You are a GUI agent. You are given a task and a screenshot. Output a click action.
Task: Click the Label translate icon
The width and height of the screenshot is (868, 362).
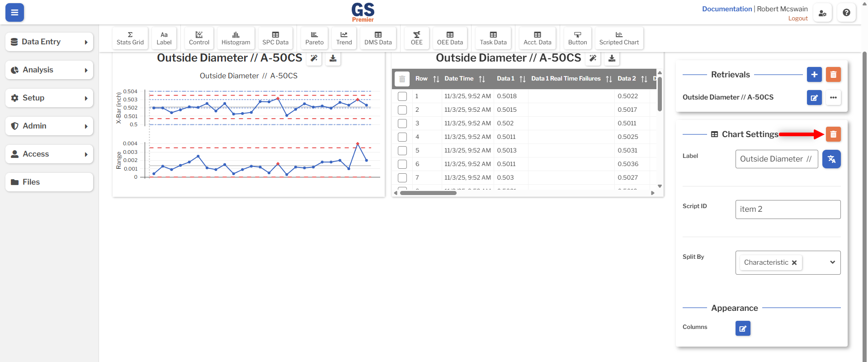[x=831, y=159]
